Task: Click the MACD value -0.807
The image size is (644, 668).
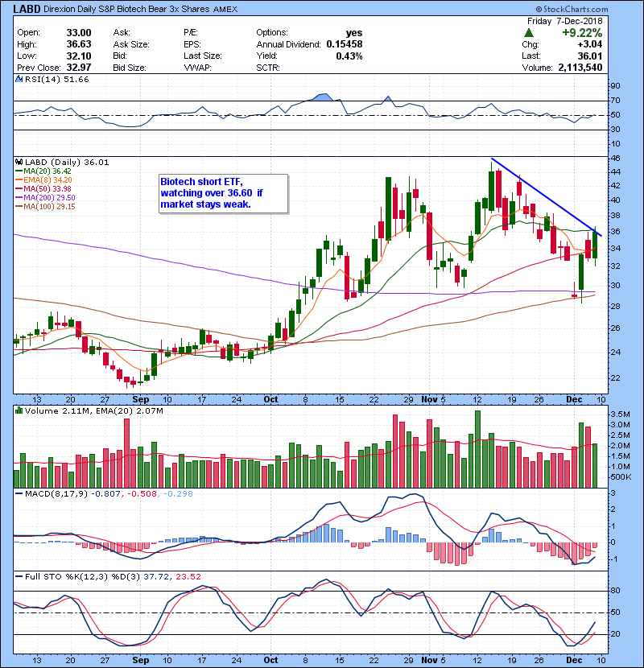Action: point(106,494)
